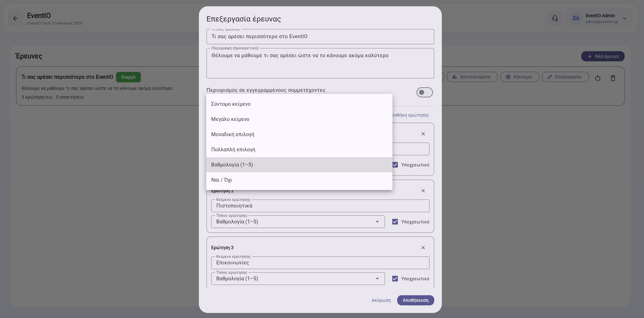Screen dimensions: 644x318
Task: Remove the first question with its X icon
Action: point(423,134)
